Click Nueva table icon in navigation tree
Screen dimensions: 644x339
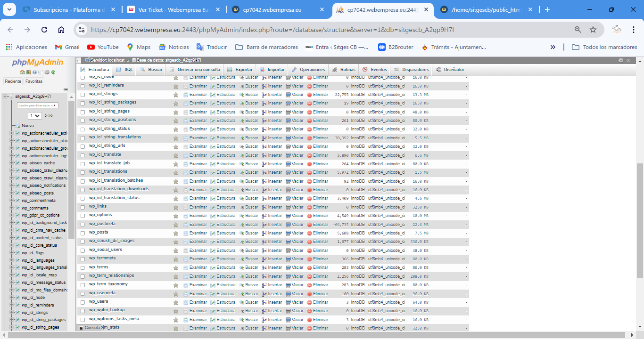pyautogui.click(x=18, y=126)
